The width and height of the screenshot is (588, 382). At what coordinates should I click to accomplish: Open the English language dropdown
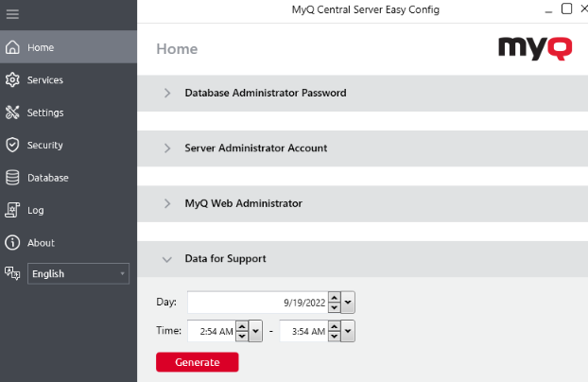point(78,274)
